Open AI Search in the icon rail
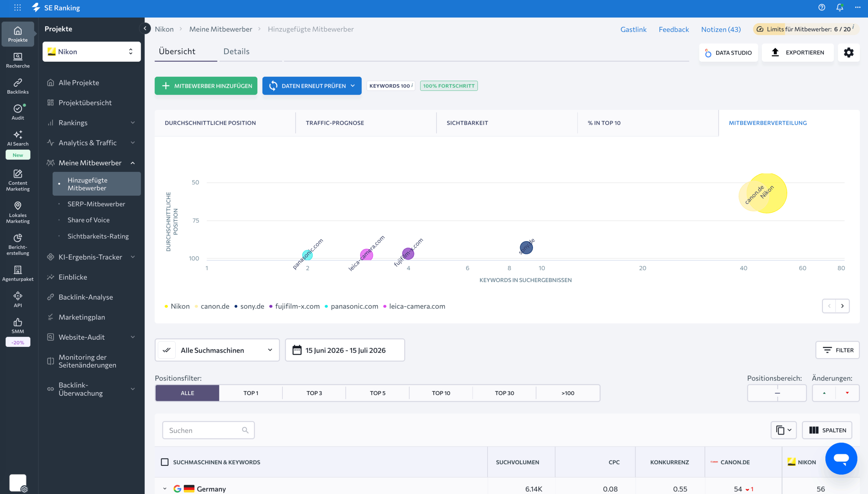This screenshot has width=868, height=494. point(18,138)
